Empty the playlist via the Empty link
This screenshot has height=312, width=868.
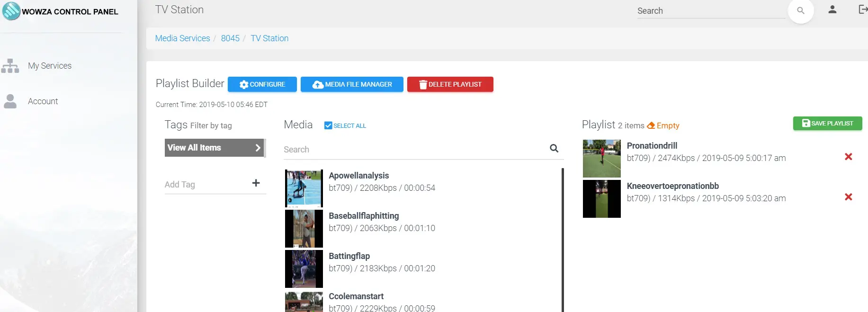(668, 125)
